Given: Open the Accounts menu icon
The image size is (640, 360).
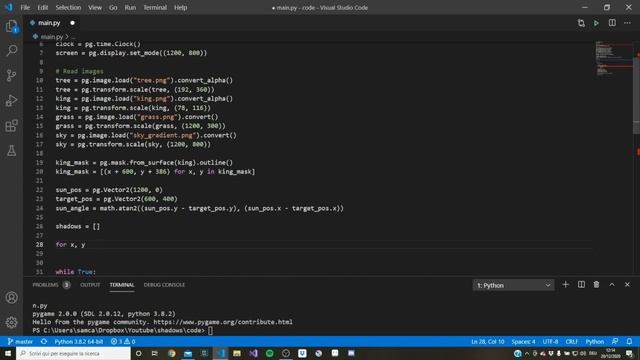Looking at the screenshot, I should tap(11, 298).
